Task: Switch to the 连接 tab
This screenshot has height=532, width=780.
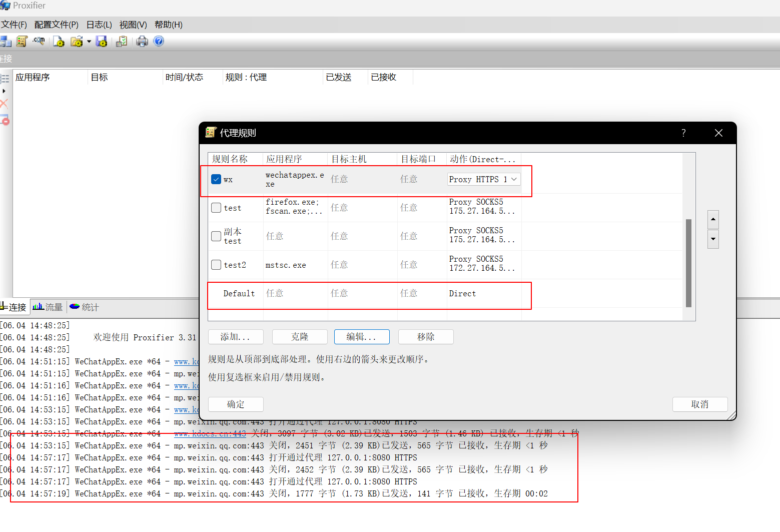Action: pyautogui.click(x=14, y=307)
